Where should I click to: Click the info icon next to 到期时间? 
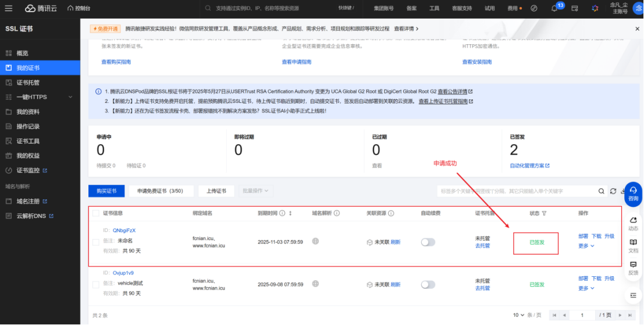(282, 213)
